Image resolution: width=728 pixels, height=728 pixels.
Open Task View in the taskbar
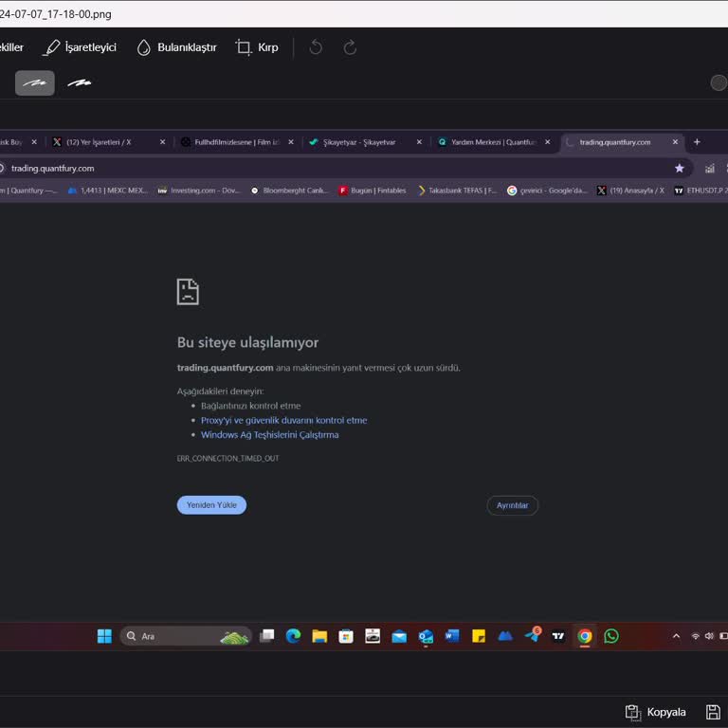[266, 636]
